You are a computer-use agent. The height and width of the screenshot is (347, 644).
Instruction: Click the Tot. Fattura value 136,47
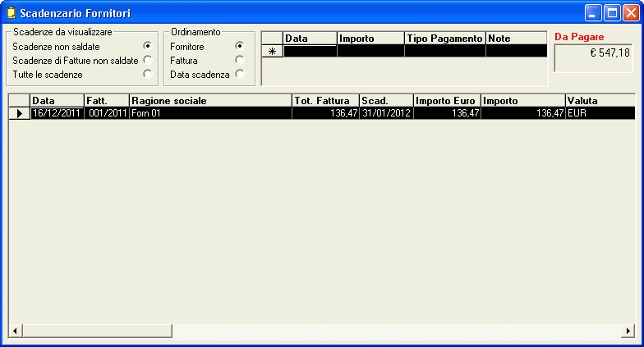coord(325,113)
